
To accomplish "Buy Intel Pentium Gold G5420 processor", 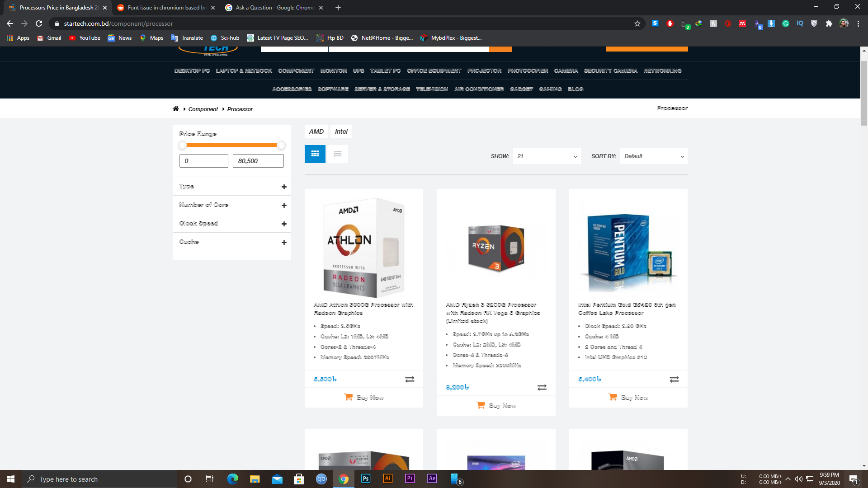I will 628,398.
